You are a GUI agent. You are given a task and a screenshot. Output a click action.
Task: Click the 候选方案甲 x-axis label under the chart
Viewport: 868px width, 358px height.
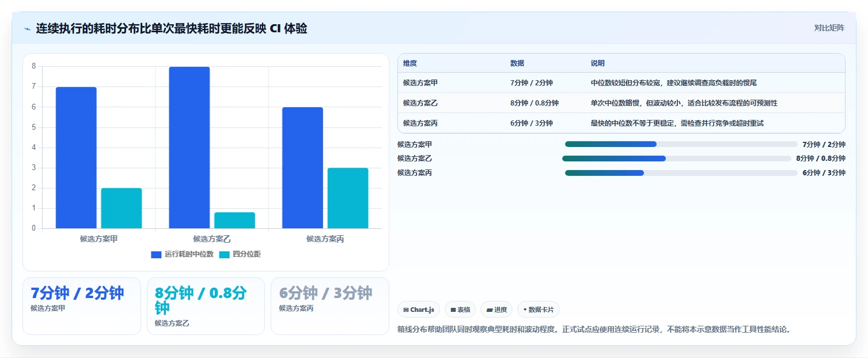98,239
